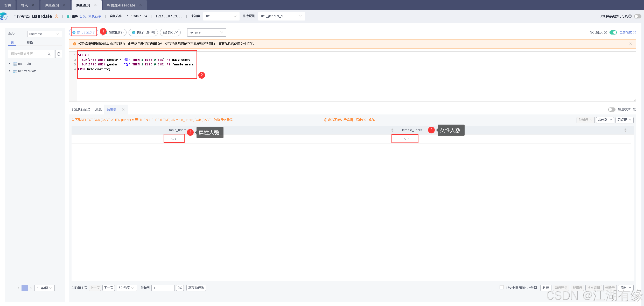Check hexadecimal Binary display checkbox
The image size is (644, 306).
coord(502,287)
